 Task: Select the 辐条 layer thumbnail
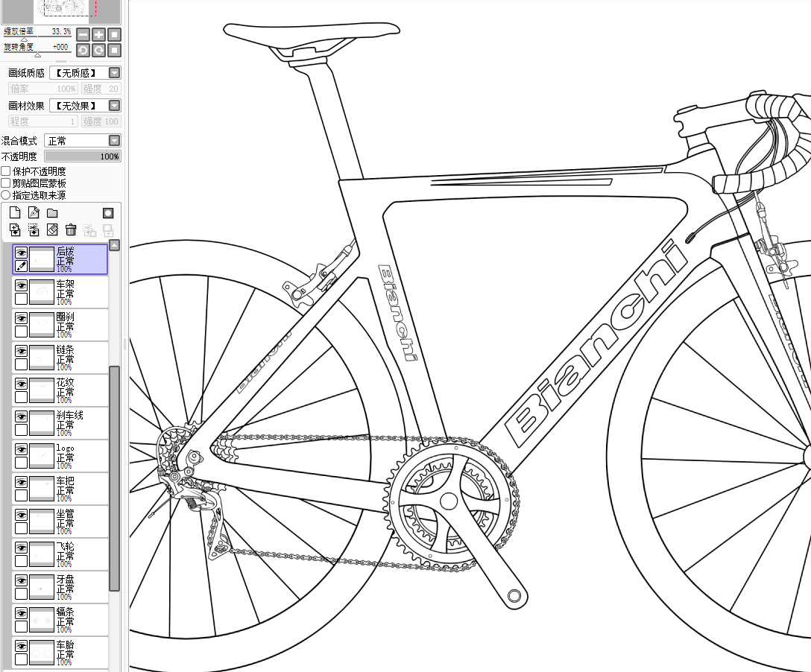[42, 620]
